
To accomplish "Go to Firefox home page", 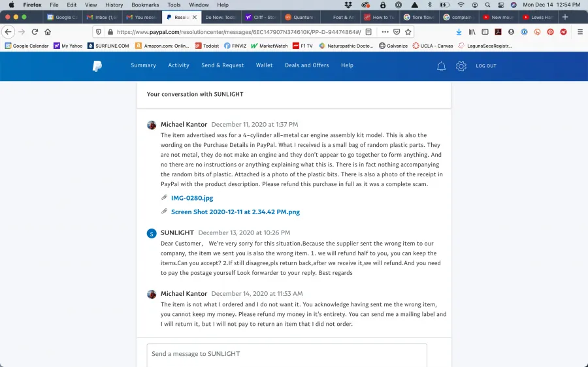I will pos(48,32).
